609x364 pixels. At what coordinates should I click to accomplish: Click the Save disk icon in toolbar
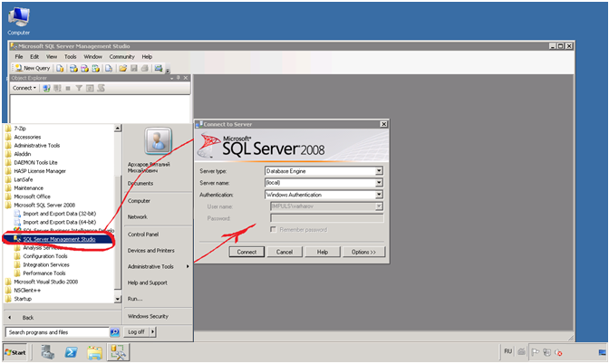pyautogui.click(x=134, y=68)
